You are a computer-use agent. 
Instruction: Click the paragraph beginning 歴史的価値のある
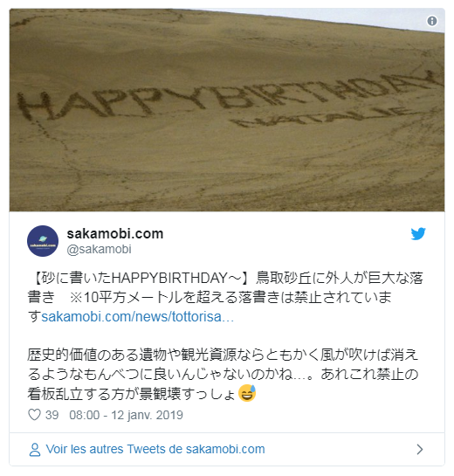(x=223, y=374)
